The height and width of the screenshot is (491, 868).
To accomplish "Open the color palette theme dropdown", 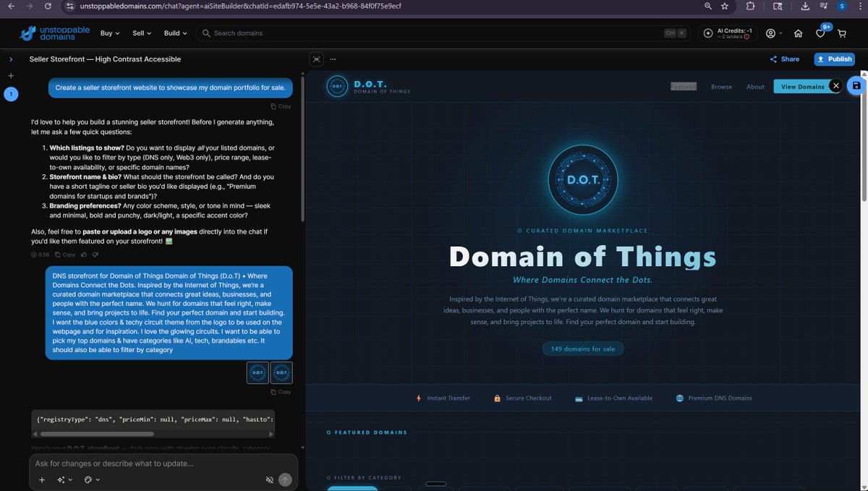I will [92, 479].
